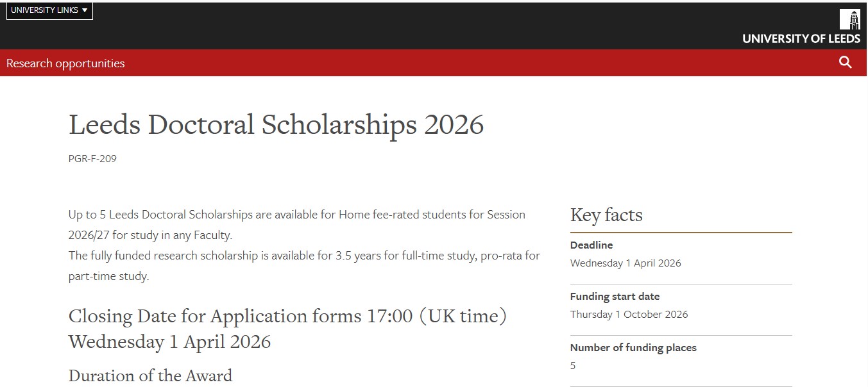The image size is (868, 387).
Task: Click the search magnifier icon
Action: click(846, 62)
